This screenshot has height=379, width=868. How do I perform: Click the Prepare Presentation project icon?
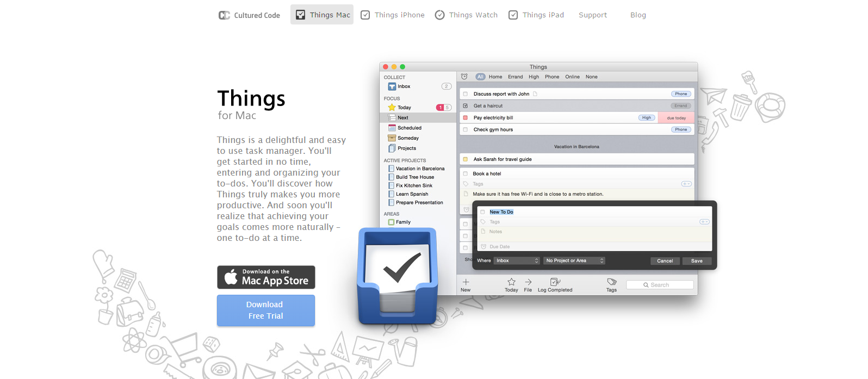coord(391,202)
